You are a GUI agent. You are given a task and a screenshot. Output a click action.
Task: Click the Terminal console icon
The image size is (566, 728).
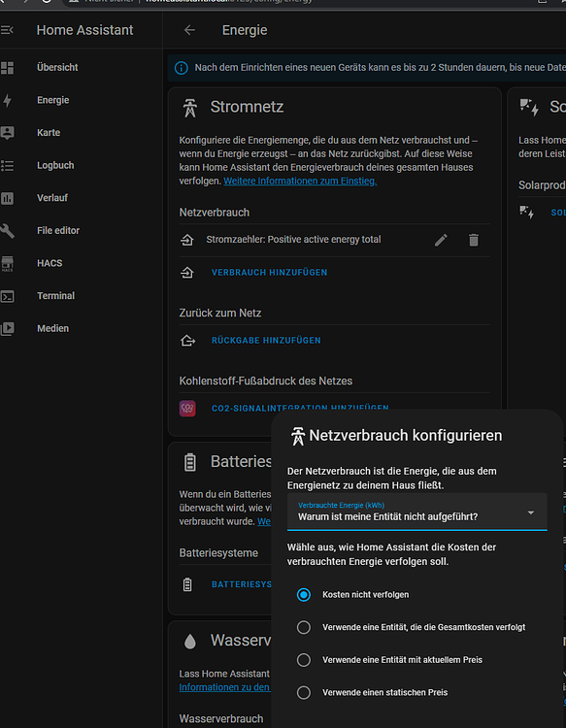(7, 296)
